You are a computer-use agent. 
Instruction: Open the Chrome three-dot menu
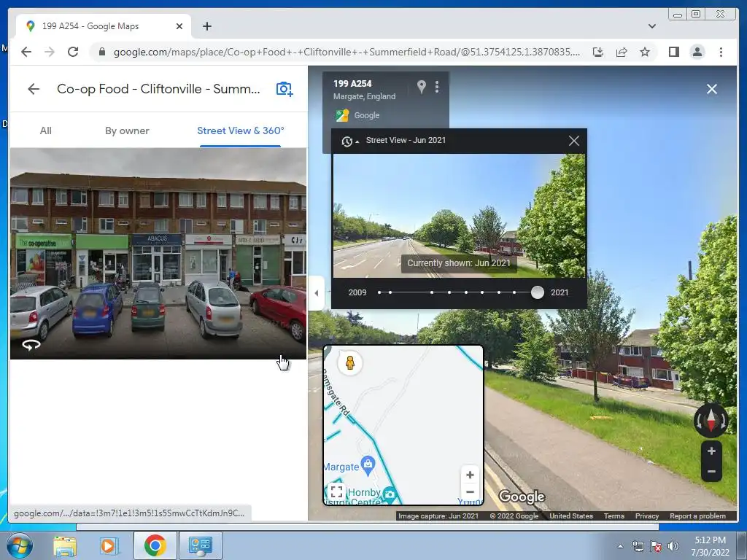coord(721,52)
